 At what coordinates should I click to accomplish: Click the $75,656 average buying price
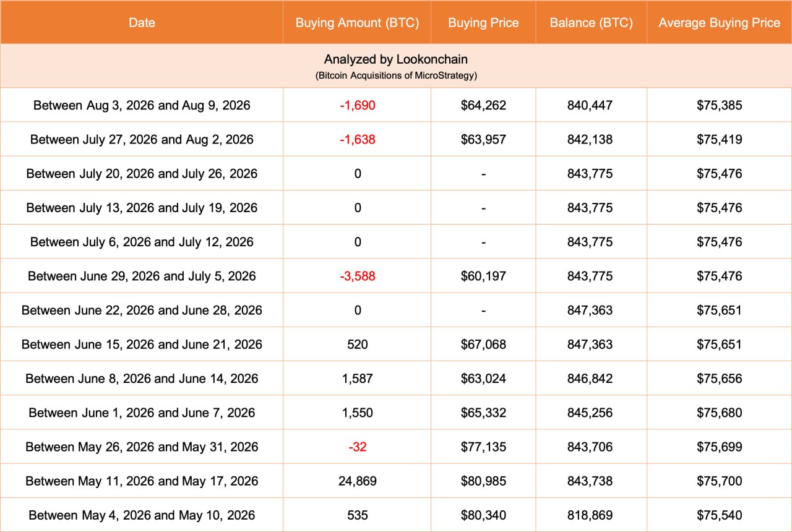coord(720,379)
